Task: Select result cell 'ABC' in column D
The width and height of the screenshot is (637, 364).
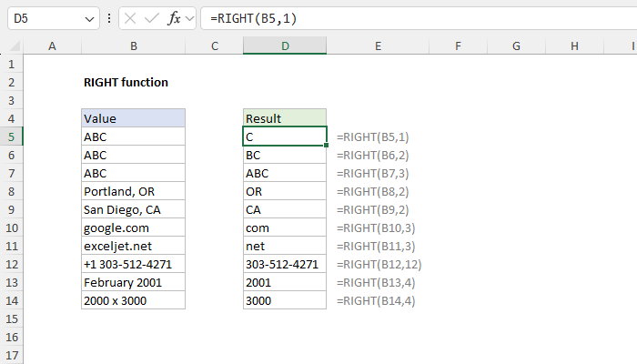Action: [285, 174]
